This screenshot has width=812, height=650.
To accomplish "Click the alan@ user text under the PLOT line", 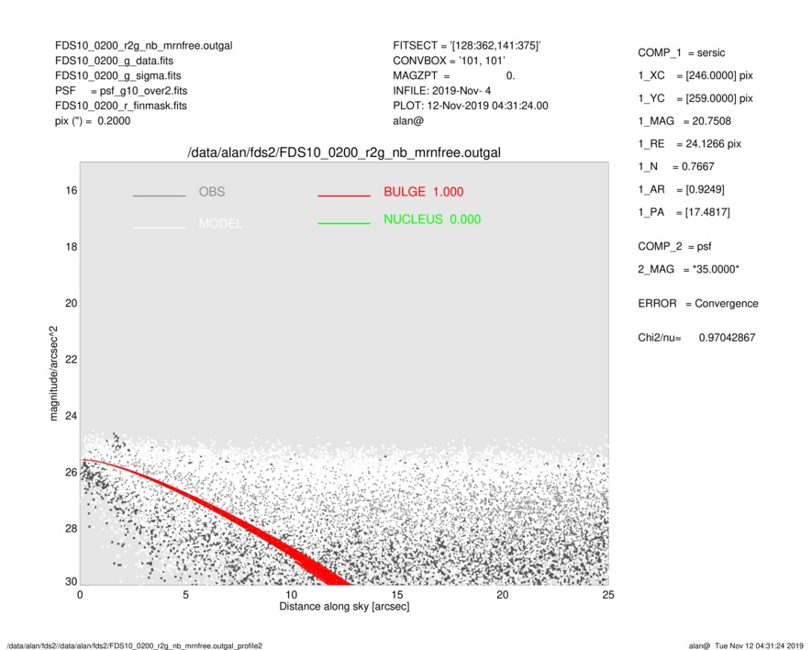I will (x=408, y=121).
